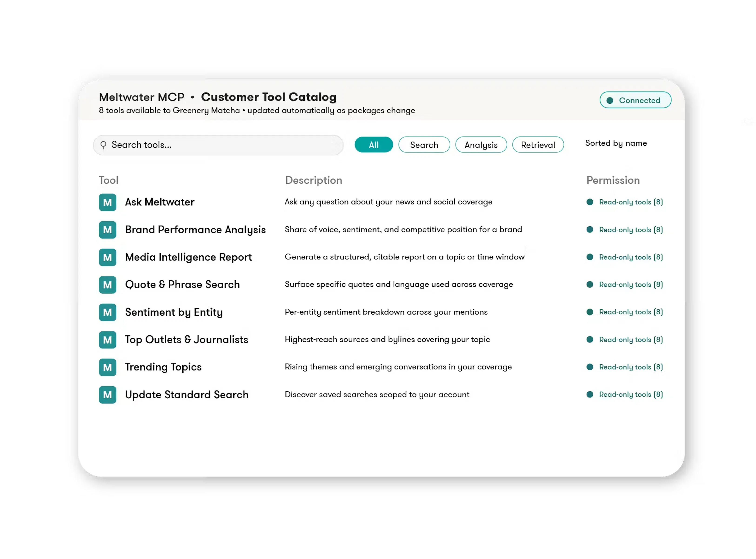756x559 pixels.
Task: Click description 'Per-entity sentiment breakdown across your mentions'
Action: point(386,312)
